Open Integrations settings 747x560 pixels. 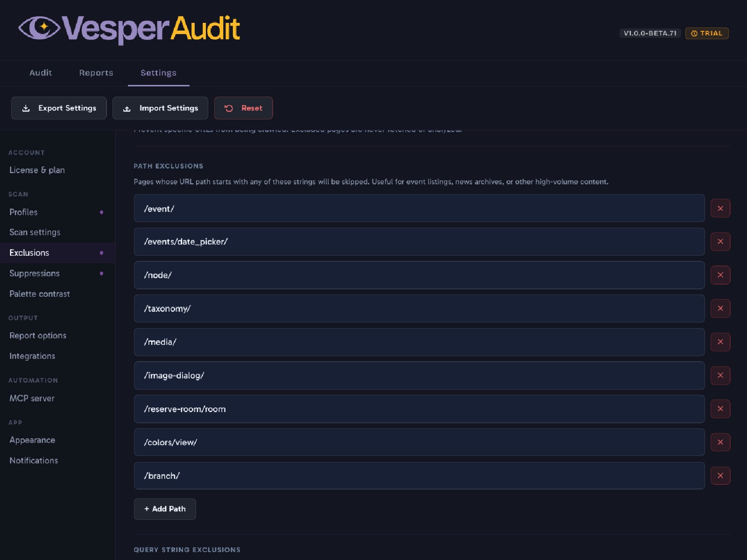(57, 356)
